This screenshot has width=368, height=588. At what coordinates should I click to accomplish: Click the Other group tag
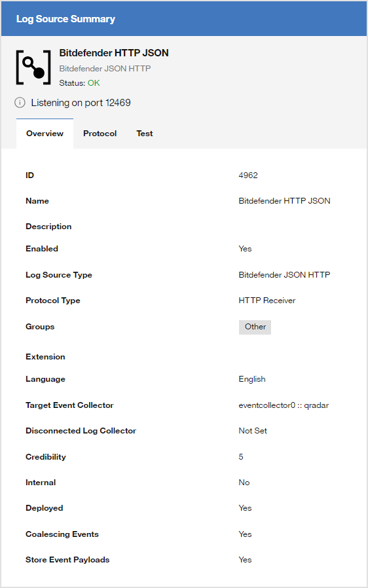pyautogui.click(x=255, y=327)
